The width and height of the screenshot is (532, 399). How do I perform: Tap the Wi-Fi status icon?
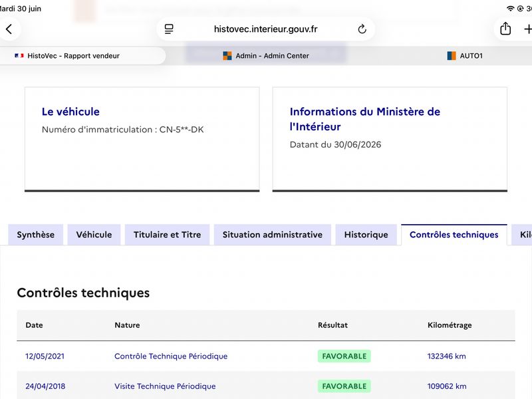pyautogui.click(x=510, y=9)
